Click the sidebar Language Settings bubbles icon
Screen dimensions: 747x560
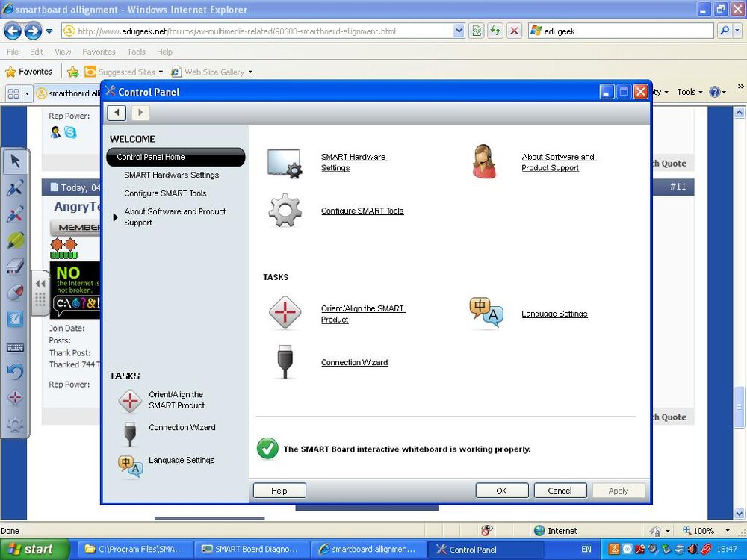(130, 466)
